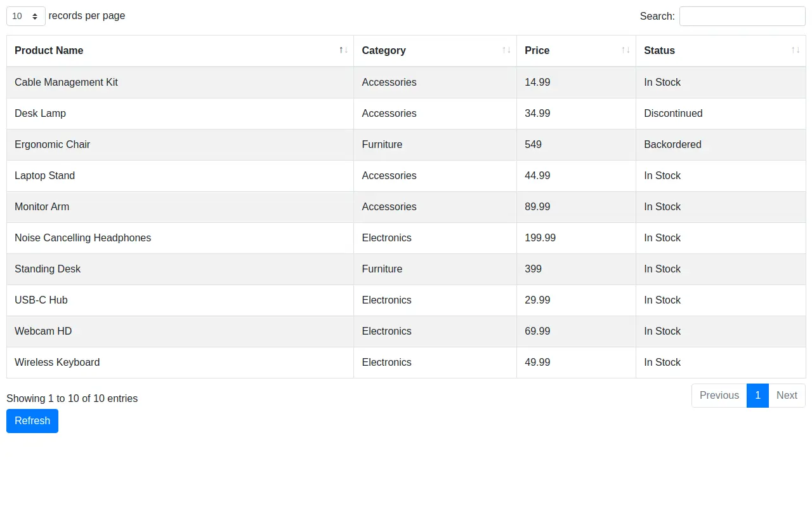The image size is (812, 508).
Task: Click Status column sort icon
Action: 796,50
